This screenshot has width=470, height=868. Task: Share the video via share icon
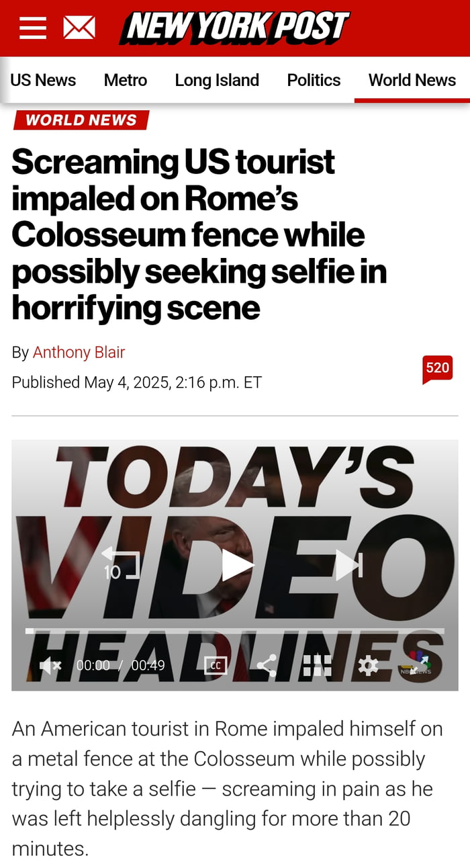click(267, 665)
